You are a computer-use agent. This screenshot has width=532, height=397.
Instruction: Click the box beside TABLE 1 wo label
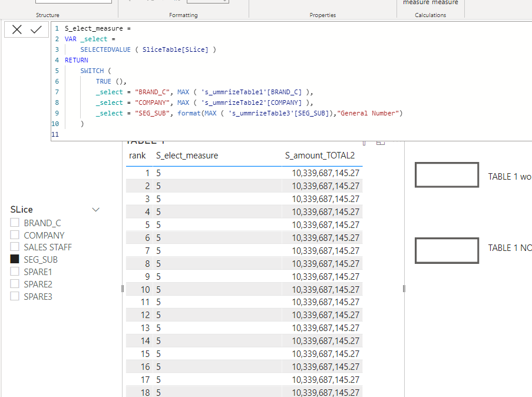point(447,175)
